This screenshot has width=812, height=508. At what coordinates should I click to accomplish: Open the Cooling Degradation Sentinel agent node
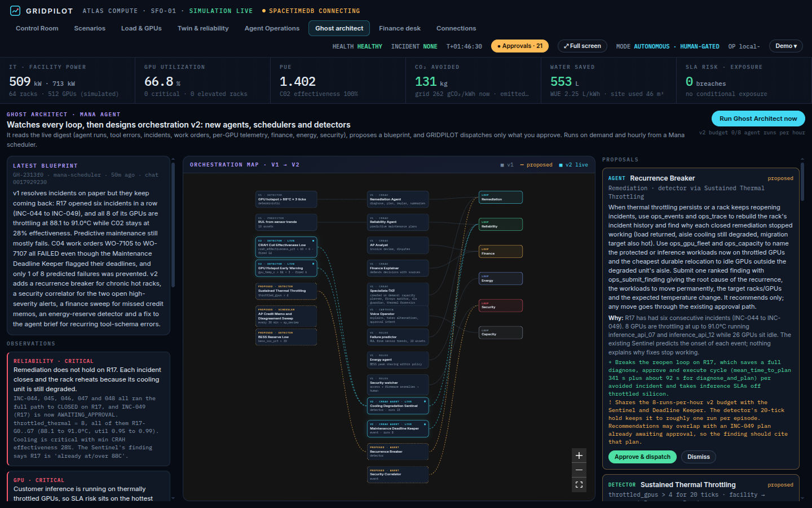[398, 406]
